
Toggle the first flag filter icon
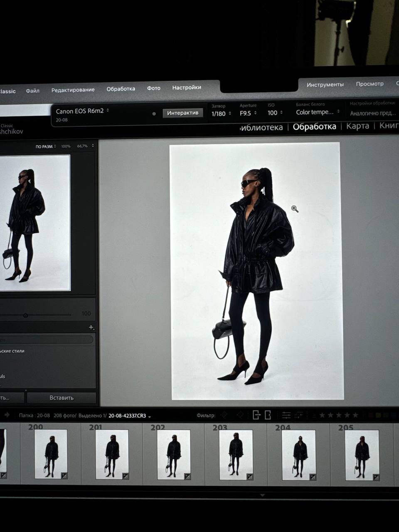(224, 415)
